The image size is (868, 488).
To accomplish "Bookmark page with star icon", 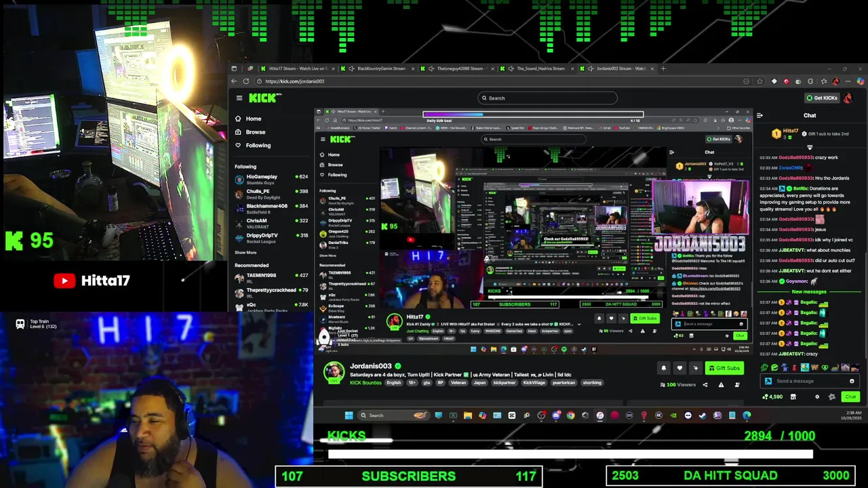I will pyautogui.click(x=759, y=81).
